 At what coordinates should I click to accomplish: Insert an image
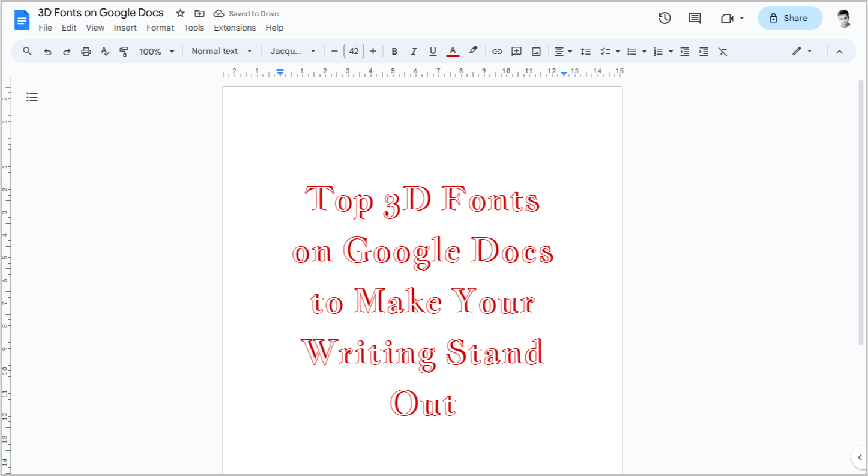(x=536, y=52)
